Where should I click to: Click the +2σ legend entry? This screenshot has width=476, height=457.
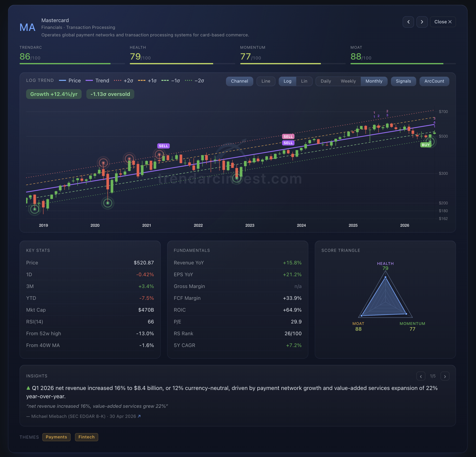pos(124,81)
